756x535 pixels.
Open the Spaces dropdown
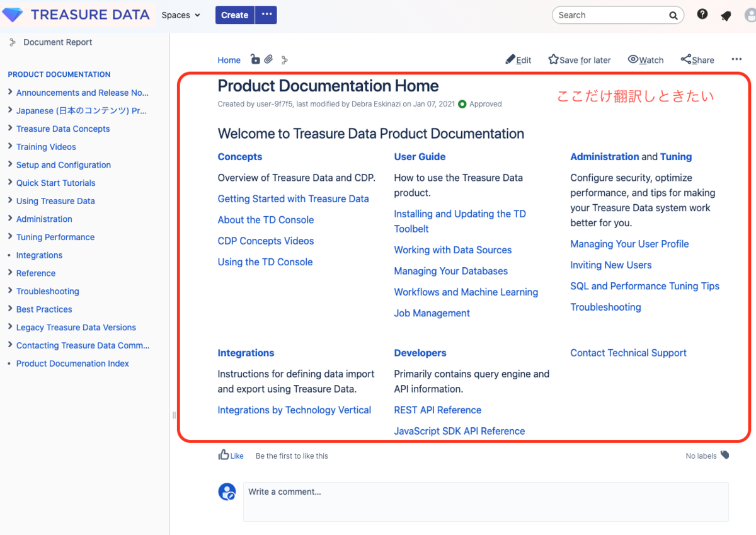tap(181, 15)
